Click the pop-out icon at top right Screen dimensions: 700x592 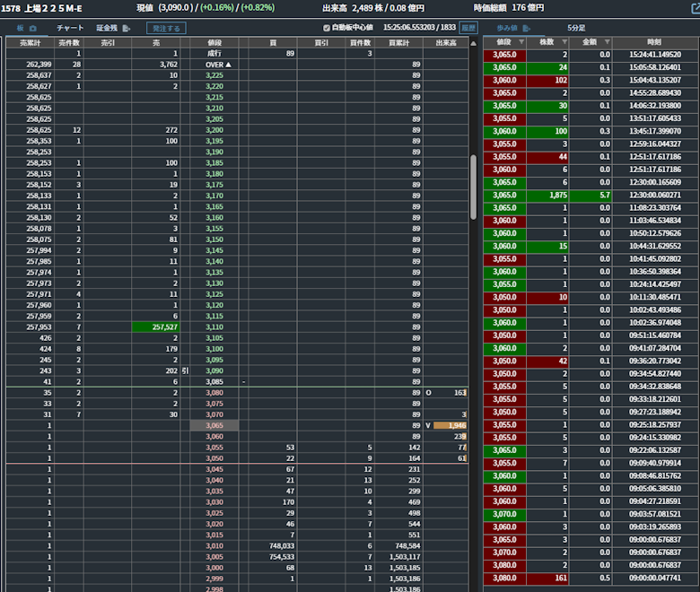pyautogui.click(x=696, y=8)
